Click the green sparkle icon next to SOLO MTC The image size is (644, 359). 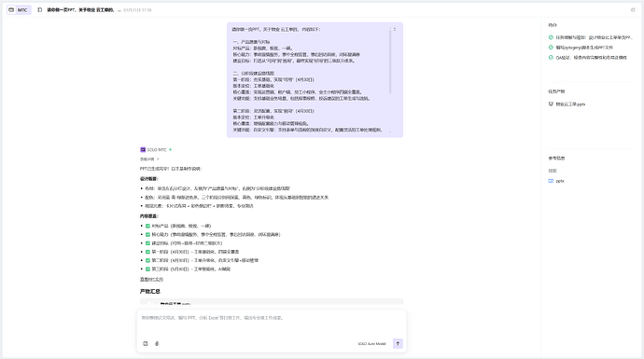[171, 150]
